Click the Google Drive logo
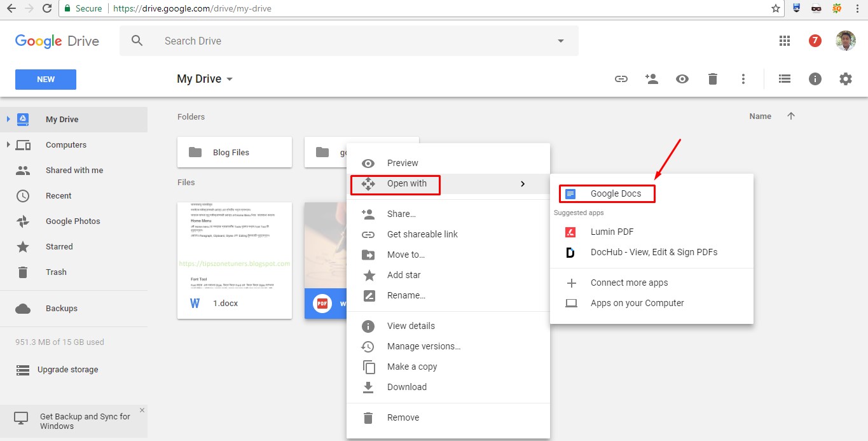The width and height of the screenshot is (868, 441). 57,41
